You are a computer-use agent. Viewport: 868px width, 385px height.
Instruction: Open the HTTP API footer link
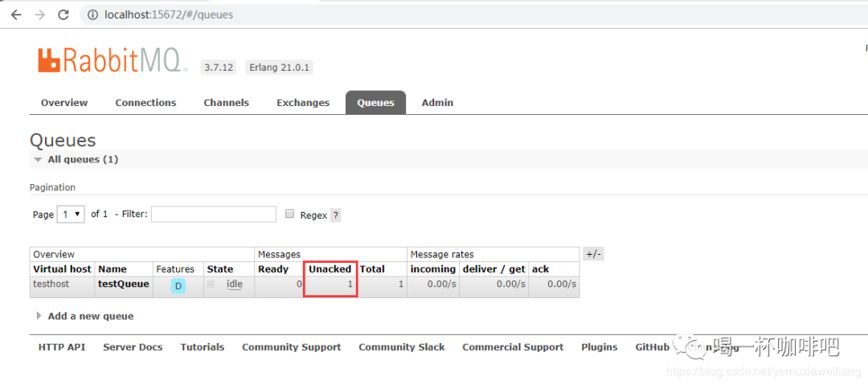[x=62, y=347]
